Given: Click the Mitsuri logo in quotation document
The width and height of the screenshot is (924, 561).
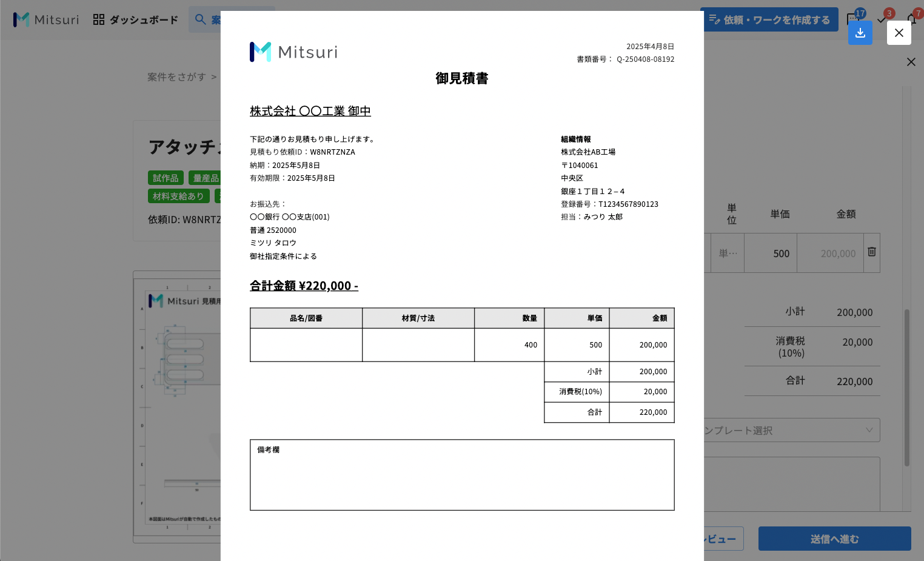Looking at the screenshot, I should [293, 52].
